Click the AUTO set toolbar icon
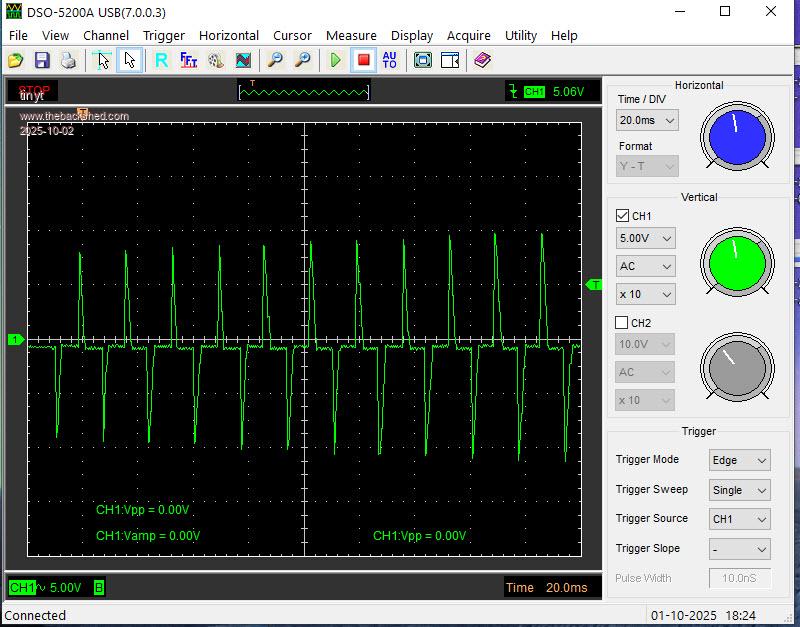The height and width of the screenshot is (627, 800). pyautogui.click(x=390, y=60)
